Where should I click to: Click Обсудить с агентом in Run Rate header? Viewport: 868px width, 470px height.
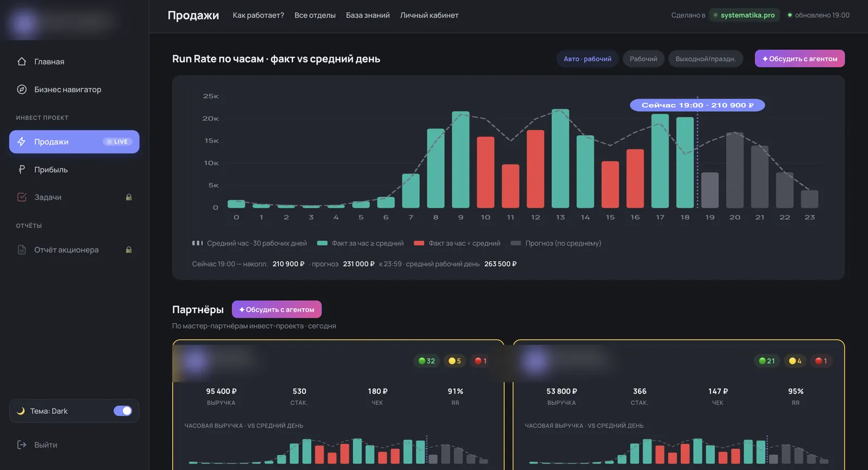pos(800,59)
